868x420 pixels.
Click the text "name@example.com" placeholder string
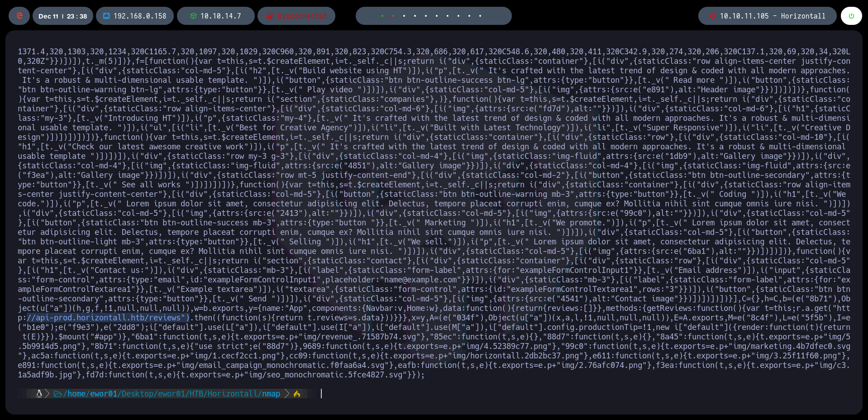click(420, 280)
